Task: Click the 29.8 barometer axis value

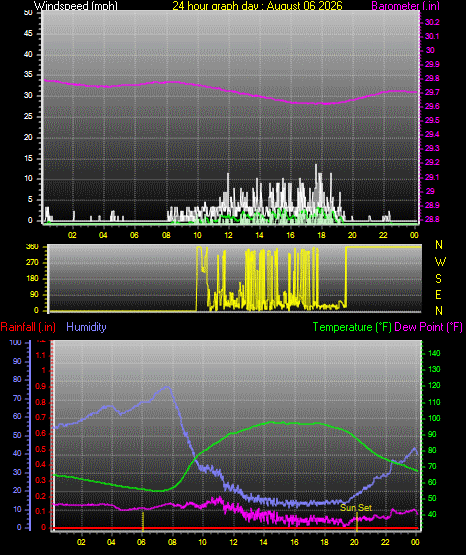Action: (432, 78)
